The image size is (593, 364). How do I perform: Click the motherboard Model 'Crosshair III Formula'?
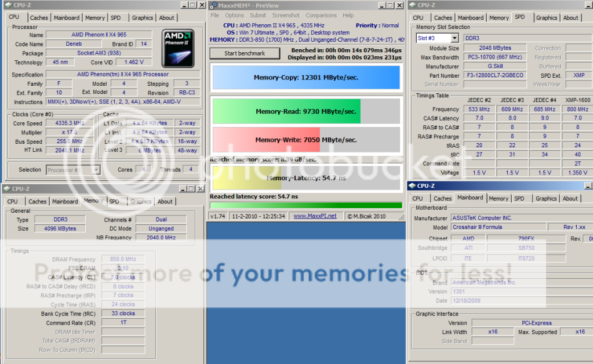499,227
